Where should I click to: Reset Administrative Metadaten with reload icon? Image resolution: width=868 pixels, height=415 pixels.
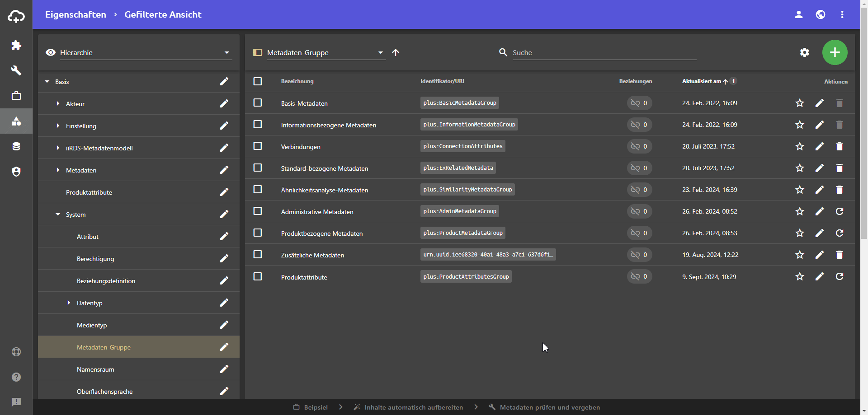point(840,211)
